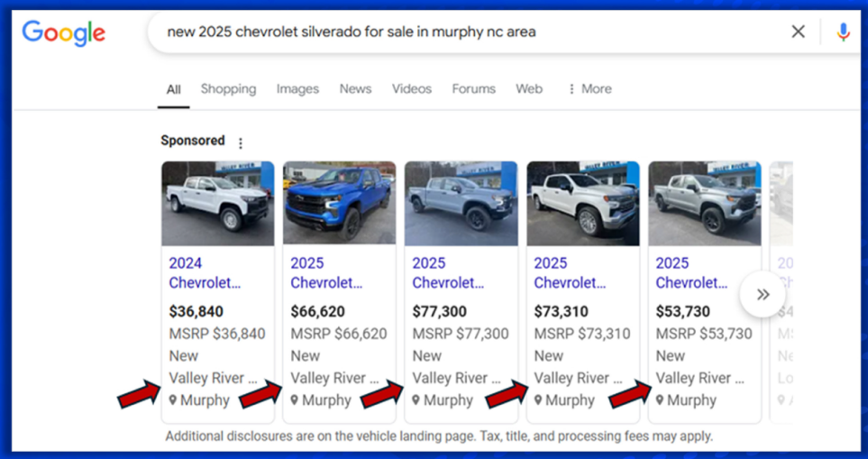
Task: Click the $36,840 price
Action: coord(196,312)
